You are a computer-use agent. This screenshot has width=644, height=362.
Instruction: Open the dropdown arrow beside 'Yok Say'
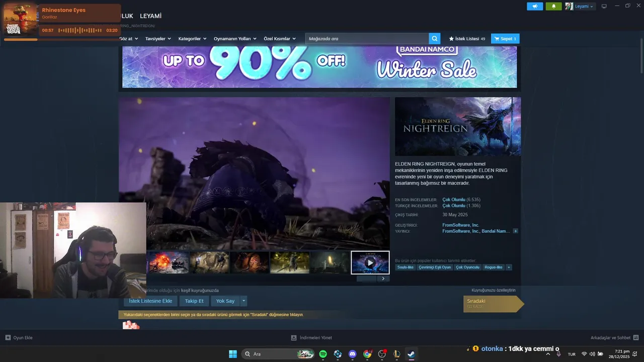point(244,301)
